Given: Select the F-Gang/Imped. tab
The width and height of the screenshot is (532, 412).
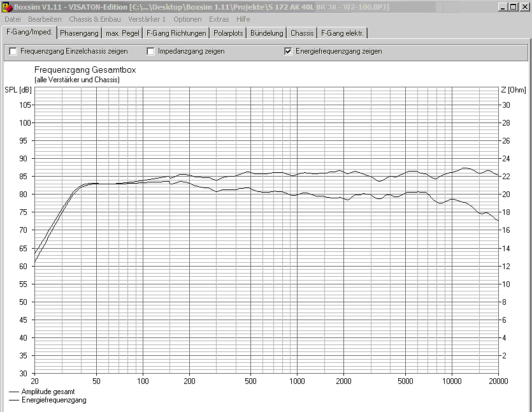Looking at the screenshot, I should click(29, 33).
